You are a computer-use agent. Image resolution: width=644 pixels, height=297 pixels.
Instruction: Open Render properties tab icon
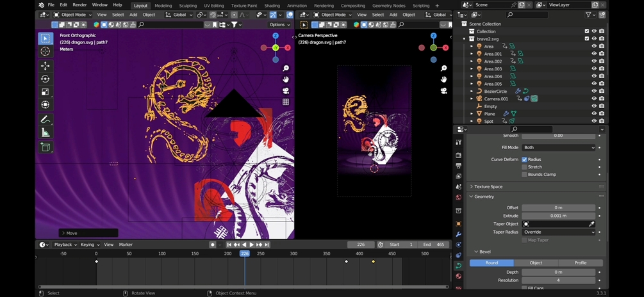coord(459,156)
